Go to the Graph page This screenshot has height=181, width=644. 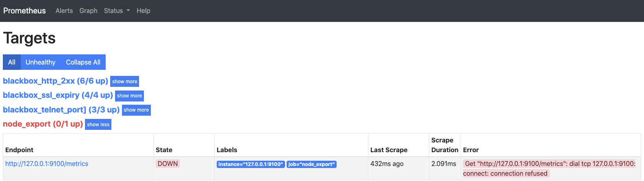[x=88, y=11]
